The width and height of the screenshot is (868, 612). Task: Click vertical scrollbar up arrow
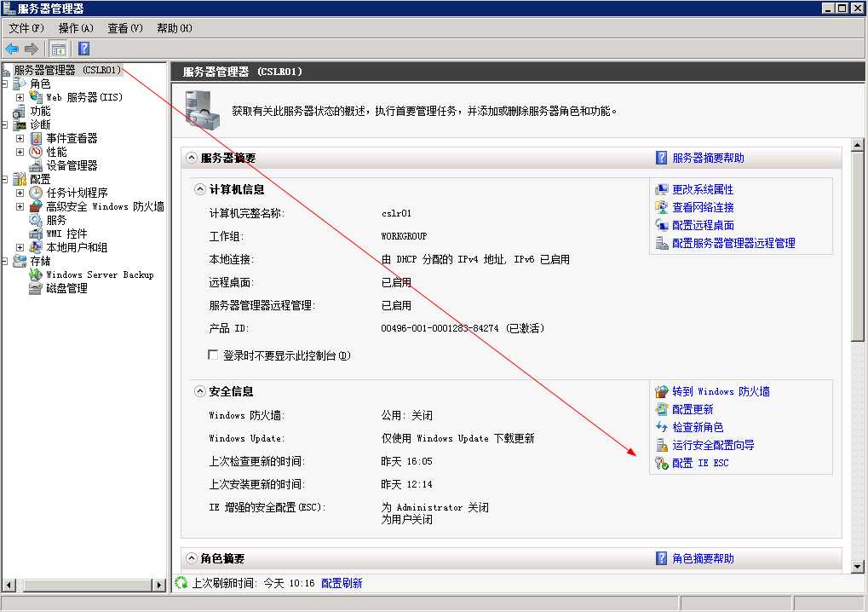coord(858,145)
